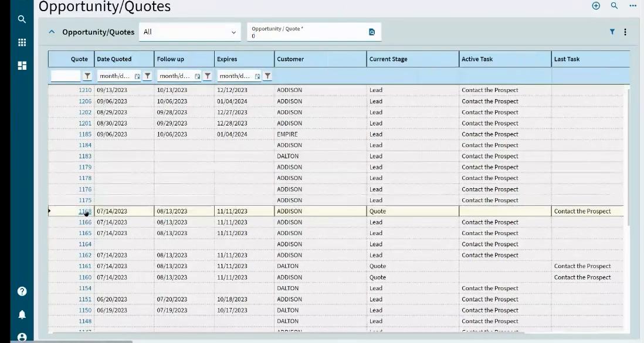
Task: Select EMPIRE customer cell in row 1185
Action: [x=320, y=134]
